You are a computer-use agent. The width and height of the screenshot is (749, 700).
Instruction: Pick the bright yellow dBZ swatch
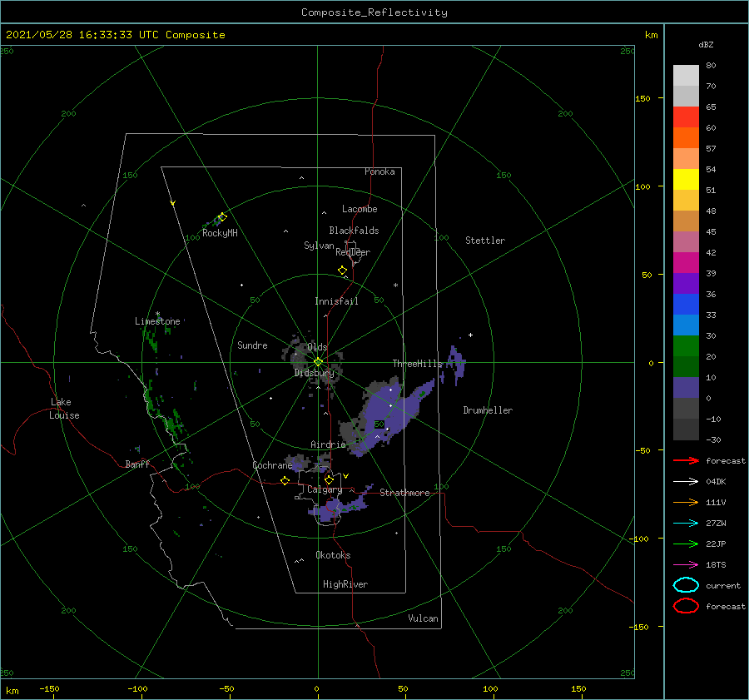(x=686, y=180)
